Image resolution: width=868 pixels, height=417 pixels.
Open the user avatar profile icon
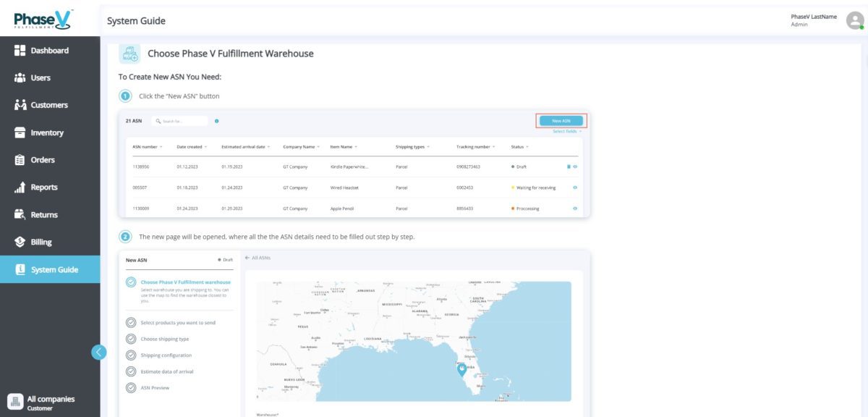(854, 20)
